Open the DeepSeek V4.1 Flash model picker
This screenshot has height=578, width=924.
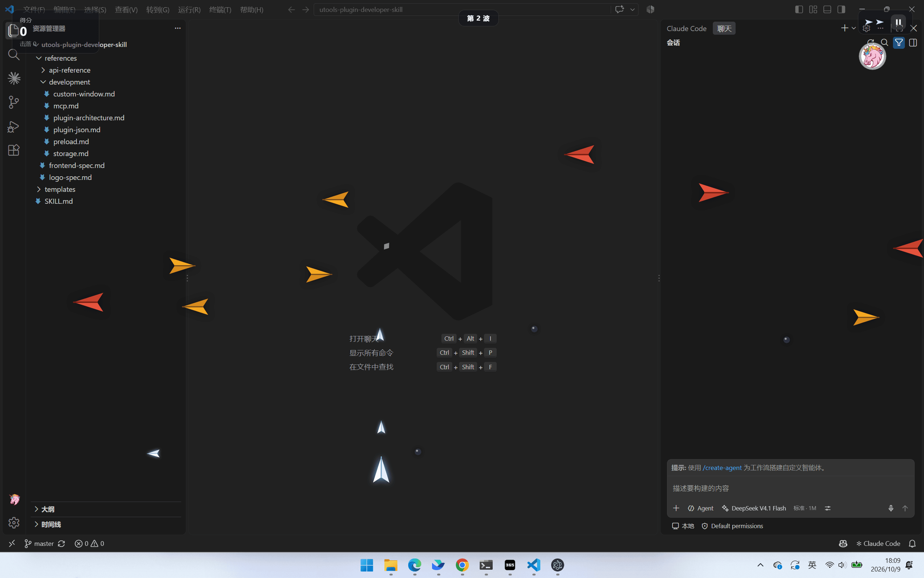click(754, 508)
